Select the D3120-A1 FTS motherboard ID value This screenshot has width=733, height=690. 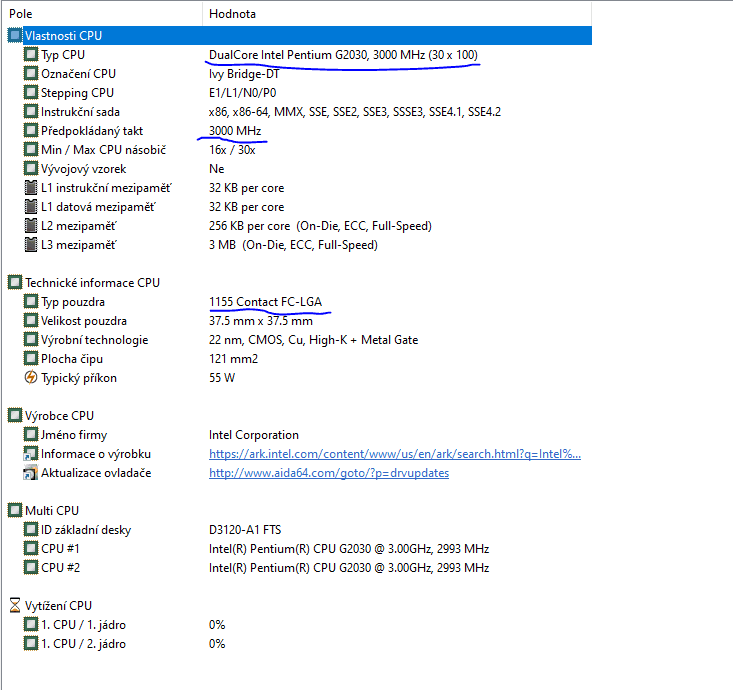[245, 530]
